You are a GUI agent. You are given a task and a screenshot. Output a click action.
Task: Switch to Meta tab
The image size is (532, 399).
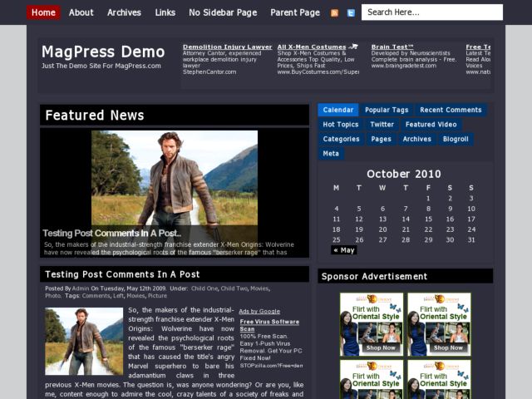(331, 154)
